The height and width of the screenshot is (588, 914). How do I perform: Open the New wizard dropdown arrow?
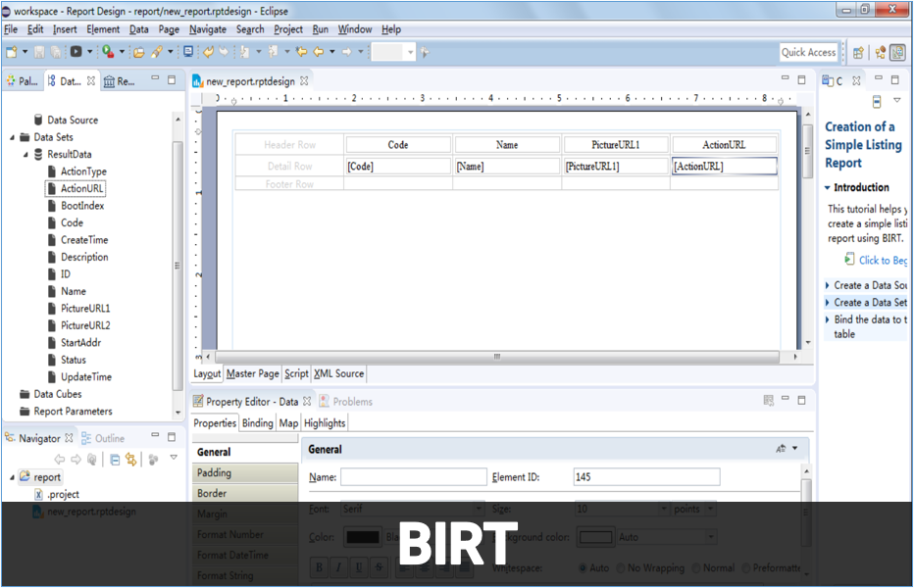coord(25,52)
